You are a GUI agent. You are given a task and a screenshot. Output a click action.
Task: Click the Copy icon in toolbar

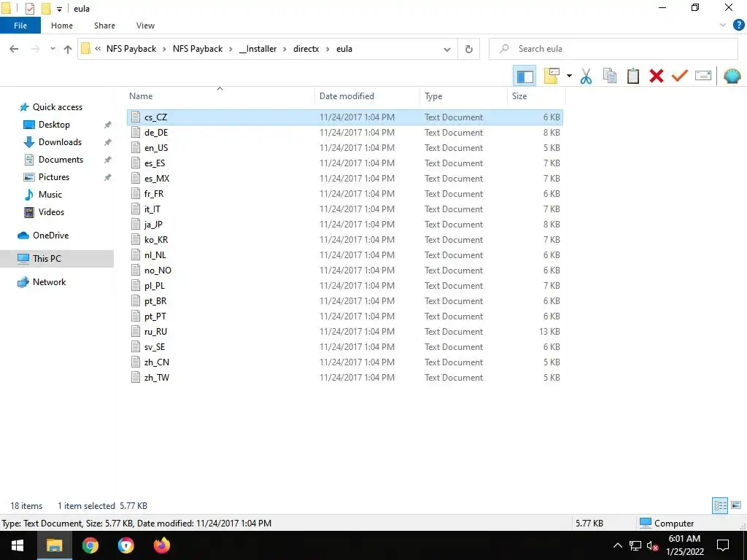pyautogui.click(x=610, y=76)
